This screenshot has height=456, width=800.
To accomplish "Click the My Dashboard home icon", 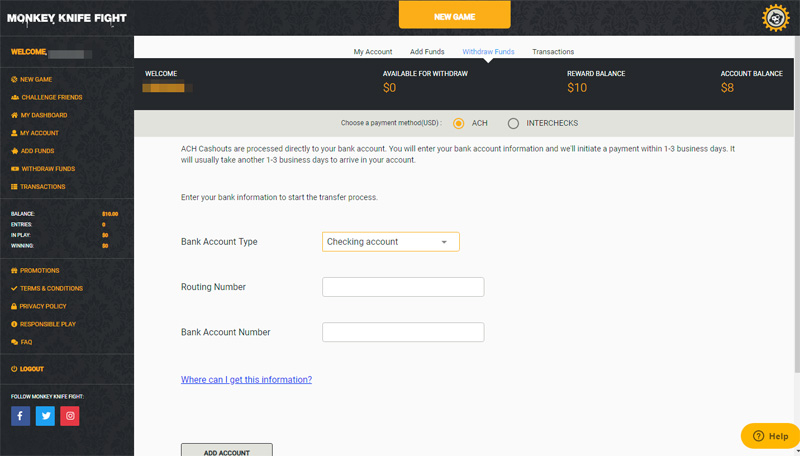I will point(14,115).
